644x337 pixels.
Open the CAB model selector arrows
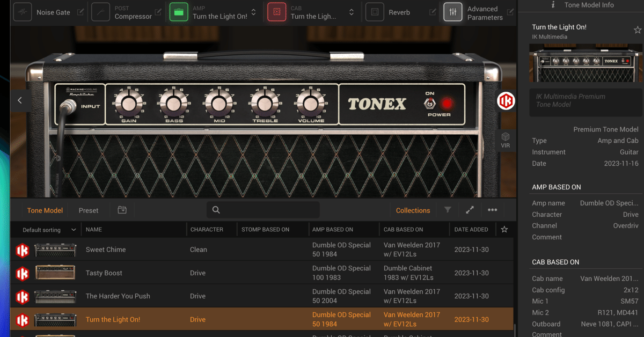click(x=352, y=12)
